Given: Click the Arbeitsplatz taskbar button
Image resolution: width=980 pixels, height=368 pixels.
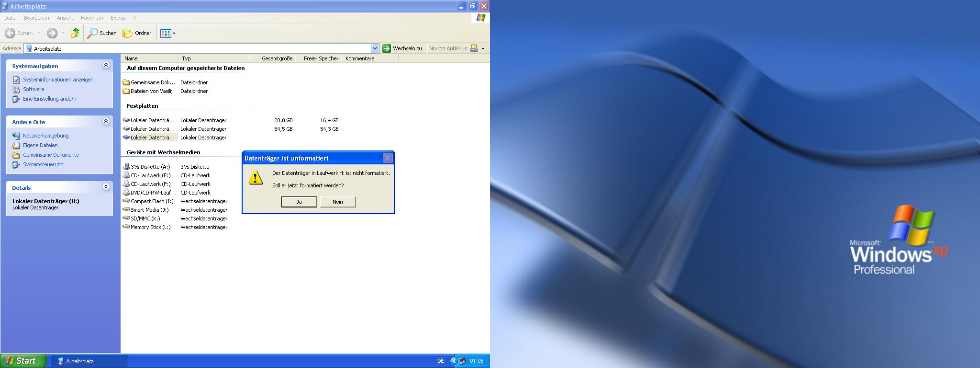Looking at the screenshot, I should click(x=90, y=361).
